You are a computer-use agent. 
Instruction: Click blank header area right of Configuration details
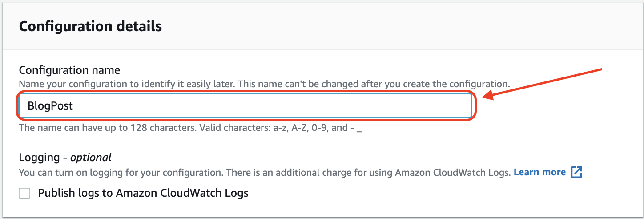click(x=400, y=26)
